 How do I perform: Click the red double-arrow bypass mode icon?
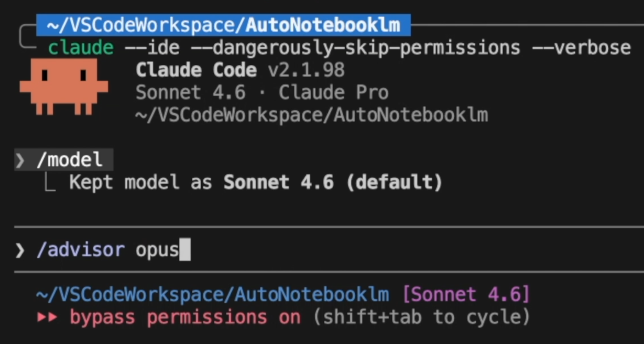click(x=47, y=317)
